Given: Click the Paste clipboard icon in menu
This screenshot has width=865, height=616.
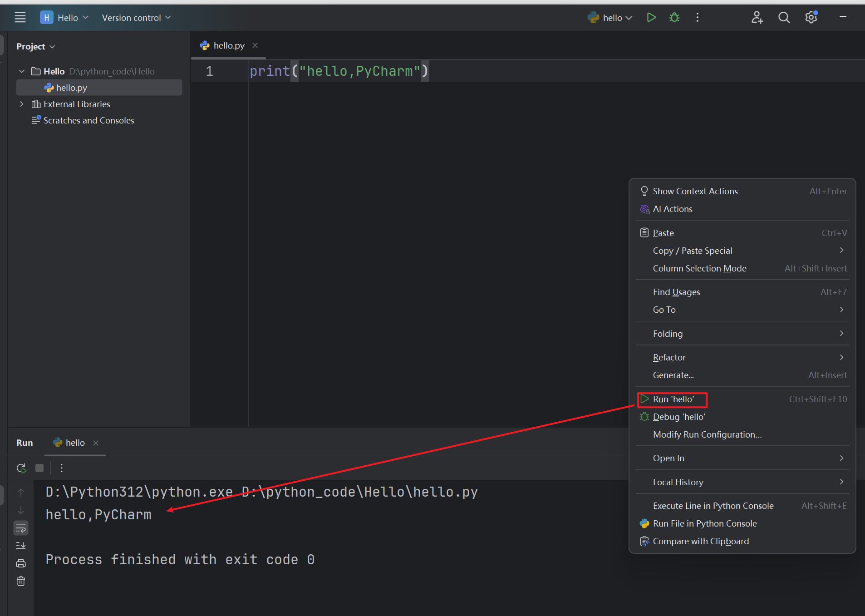Looking at the screenshot, I should click(644, 233).
